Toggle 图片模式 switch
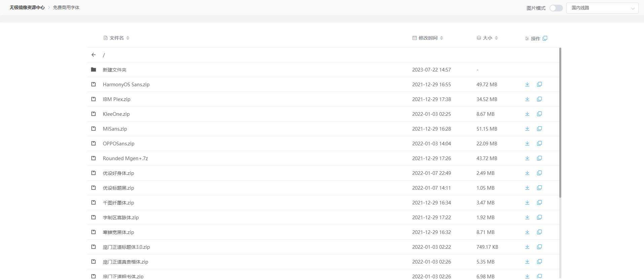The width and height of the screenshot is (644, 279). tap(556, 8)
